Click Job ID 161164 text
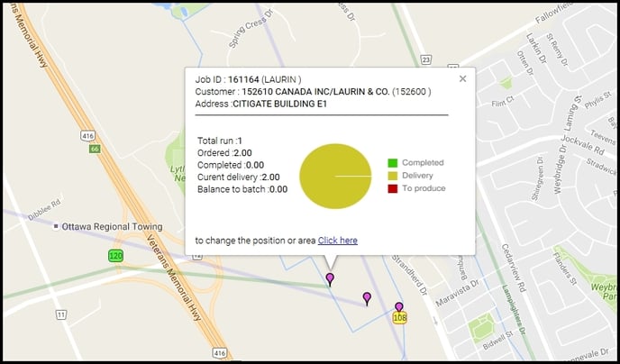This screenshot has width=620, height=364. click(x=249, y=79)
